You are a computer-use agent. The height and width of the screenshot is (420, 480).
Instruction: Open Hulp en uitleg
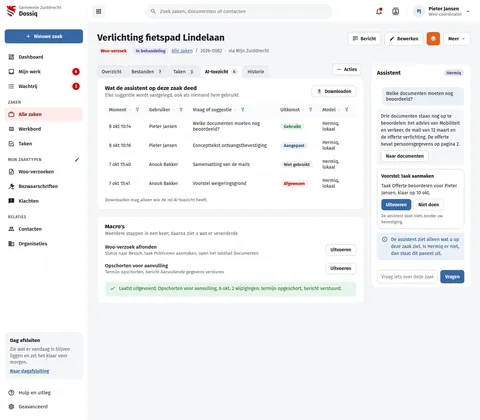[44, 393]
